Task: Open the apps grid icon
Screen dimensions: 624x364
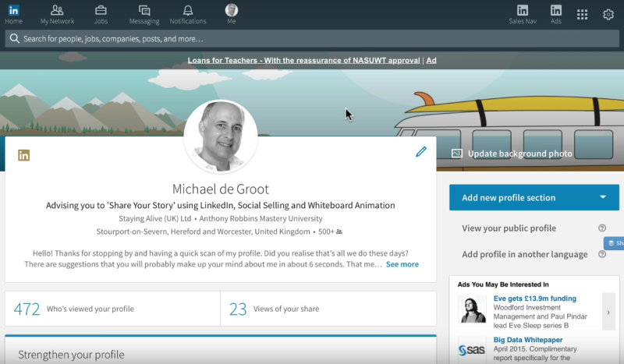Action: click(582, 15)
